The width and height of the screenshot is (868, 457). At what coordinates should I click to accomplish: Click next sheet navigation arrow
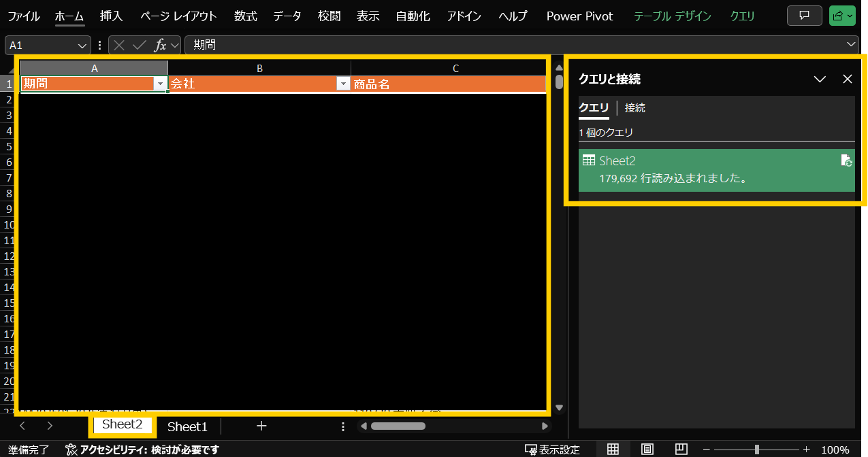coord(50,426)
